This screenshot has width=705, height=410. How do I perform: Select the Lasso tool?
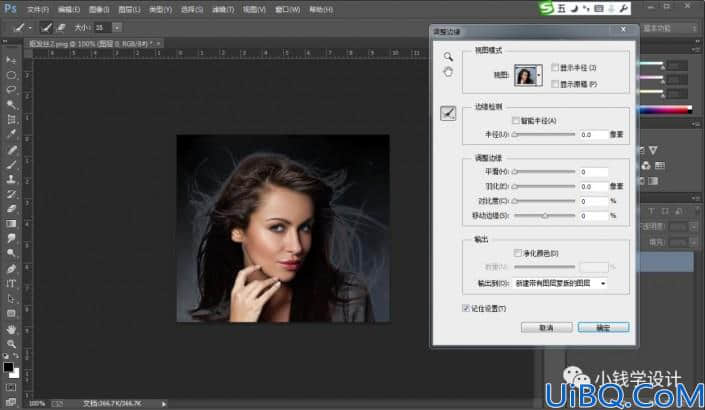pos(11,89)
